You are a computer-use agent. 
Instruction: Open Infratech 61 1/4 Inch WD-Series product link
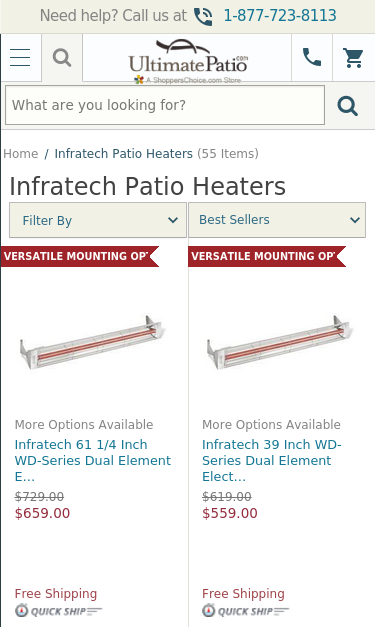coord(93,460)
